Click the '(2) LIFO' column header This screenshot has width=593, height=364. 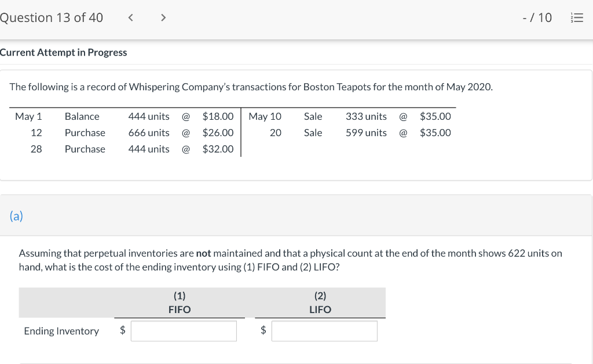320,303
